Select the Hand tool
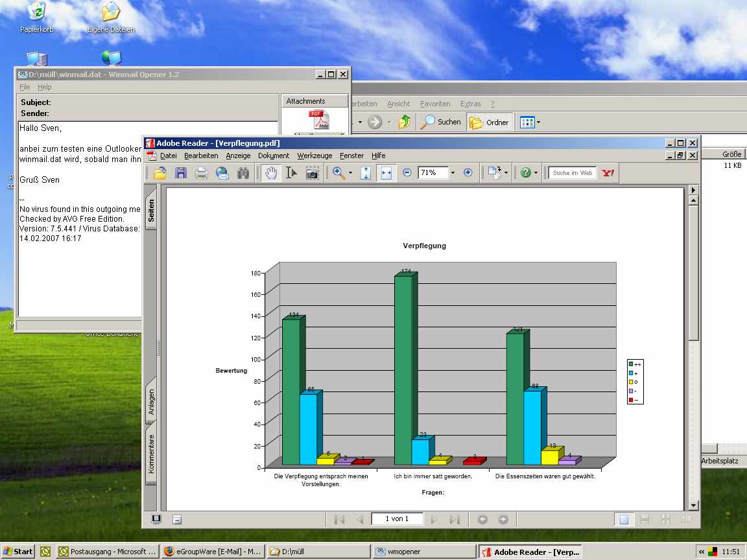The image size is (747, 560). coord(271,173)
